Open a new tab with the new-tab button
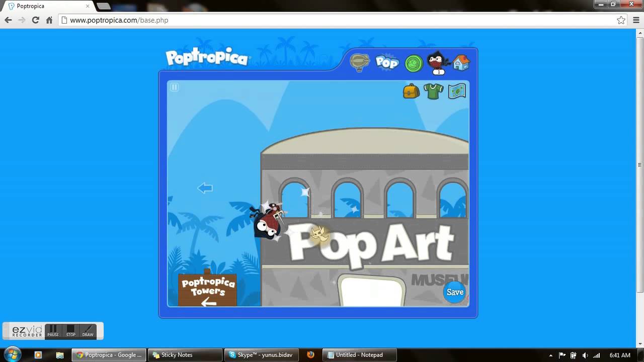This screenshot has width=644, height=362. (x=103, y=6)
